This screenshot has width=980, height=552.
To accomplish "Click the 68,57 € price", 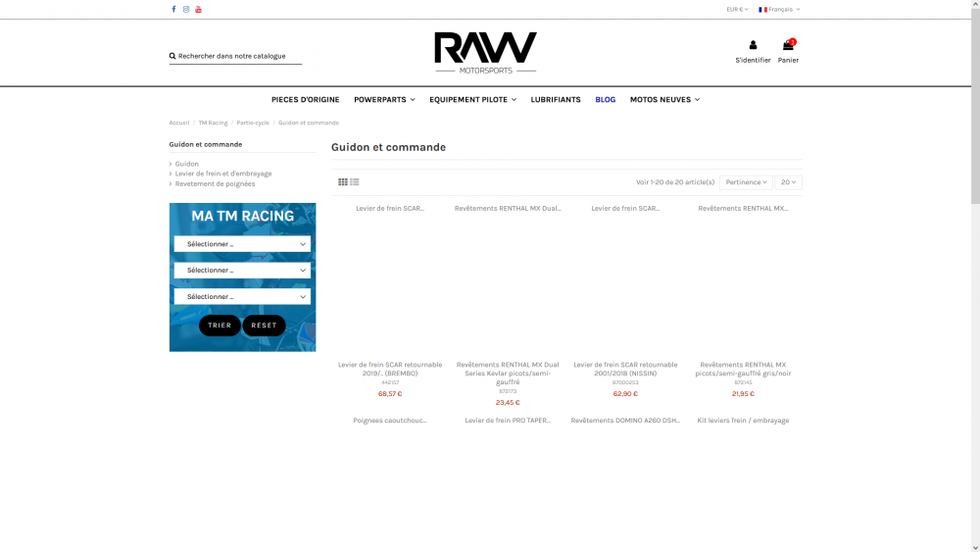I will 390,394.
